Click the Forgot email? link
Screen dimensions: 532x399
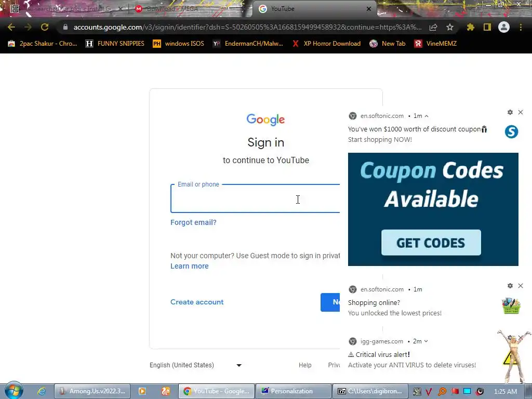(x=193, y=222)
